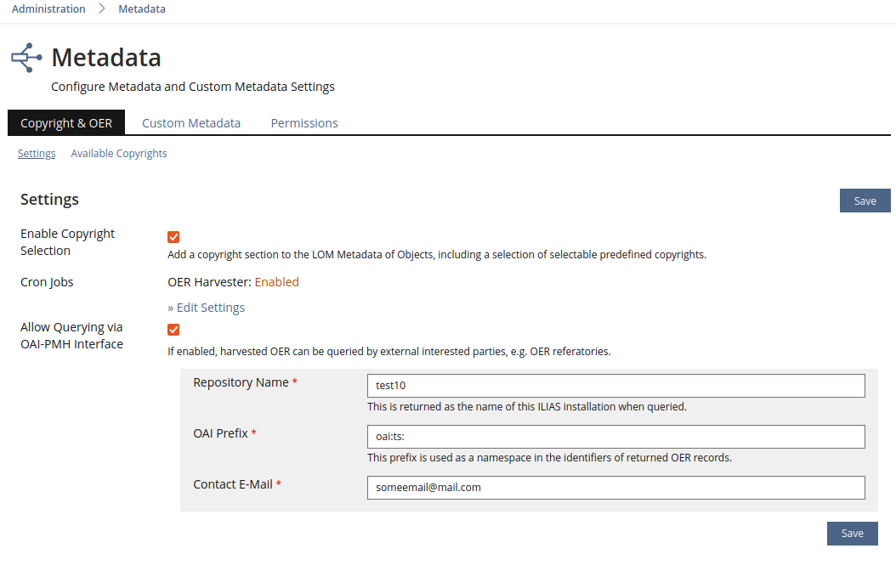Focus the OAI Prefix text field
Image resolution: width=896 pixels, height=588 pixels.
[615, 437]
